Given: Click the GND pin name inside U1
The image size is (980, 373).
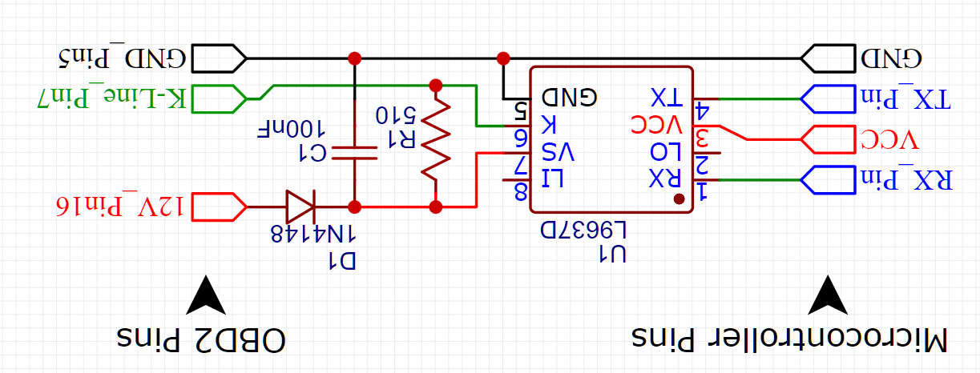Looking at the screenshot, I should [569, 98].
